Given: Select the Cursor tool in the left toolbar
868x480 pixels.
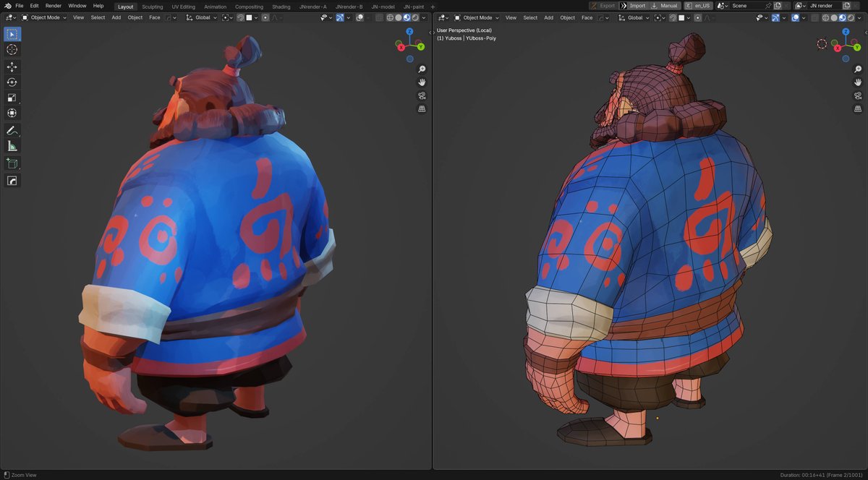Looking at the screenshot, I should (12, 50).
